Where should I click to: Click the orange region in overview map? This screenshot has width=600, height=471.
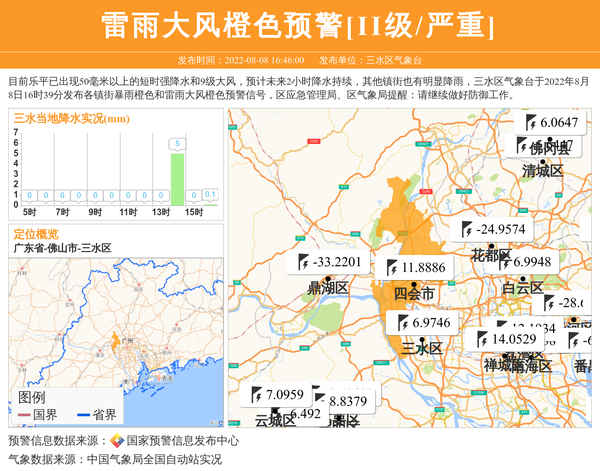tap(116, 340)
